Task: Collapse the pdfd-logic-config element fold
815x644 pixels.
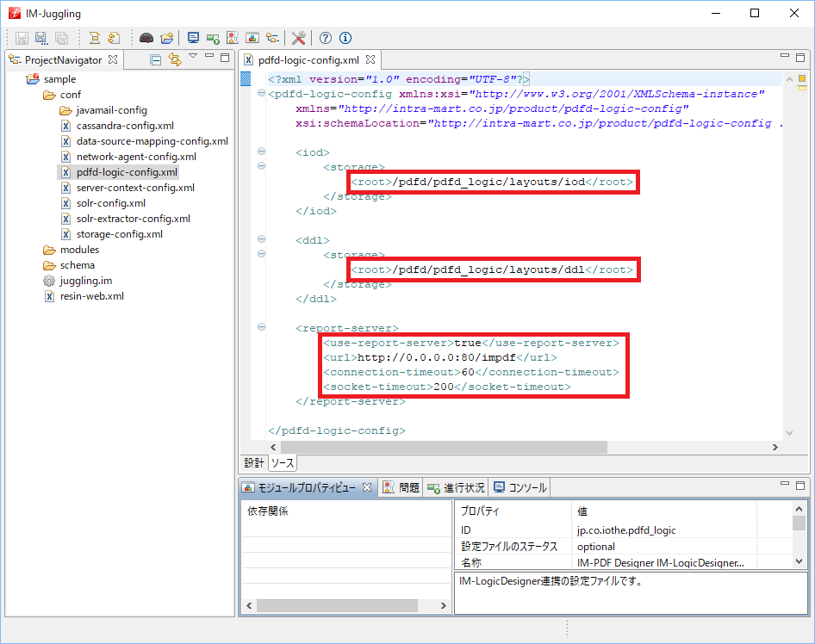Action: point(261,93)
